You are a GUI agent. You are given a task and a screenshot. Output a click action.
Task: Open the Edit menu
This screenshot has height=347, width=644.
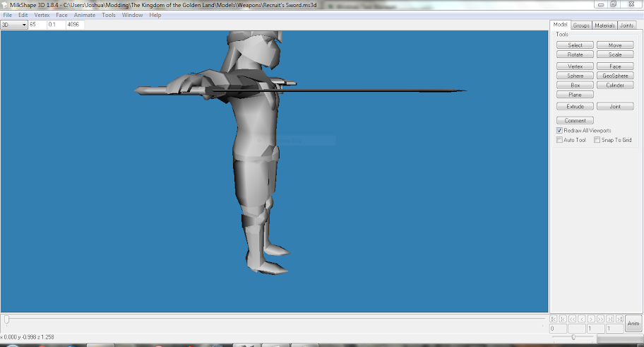click(23, 16)
